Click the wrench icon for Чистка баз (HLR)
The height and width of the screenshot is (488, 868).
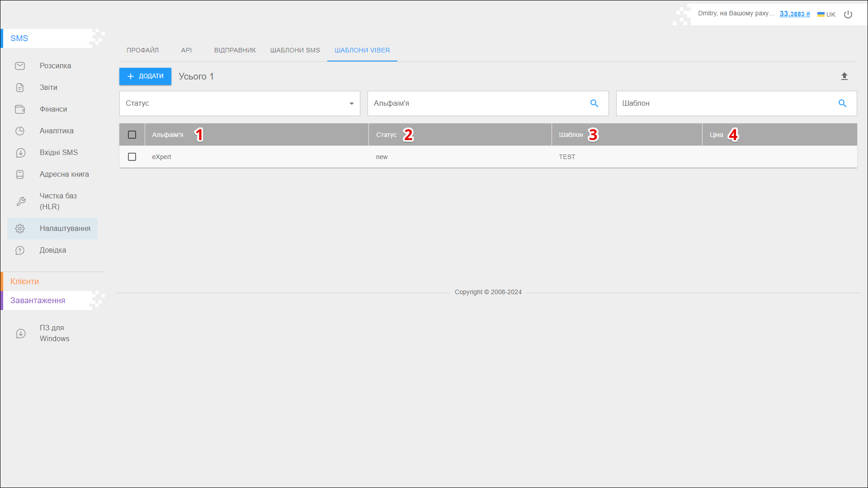tap(21, 202)
